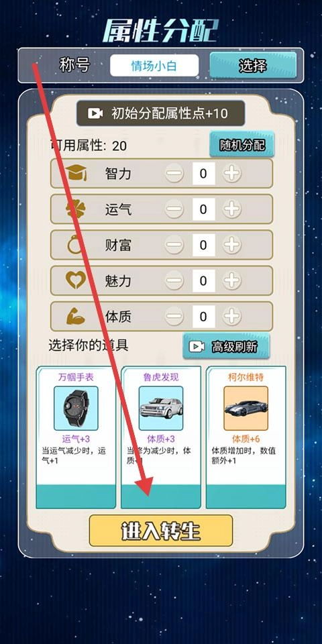Image resolution: width=322 pixels, height=644 pixels.
Task: Increase 运气 with the plus icon
Action: (x=232, y=209)
